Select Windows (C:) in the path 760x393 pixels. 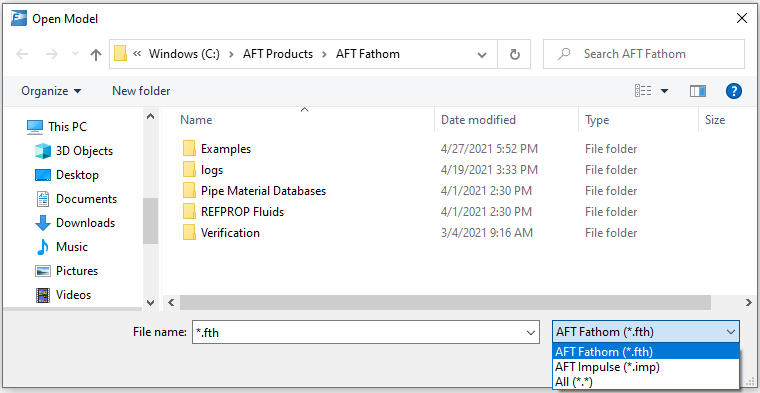click(x=184, y=54)
